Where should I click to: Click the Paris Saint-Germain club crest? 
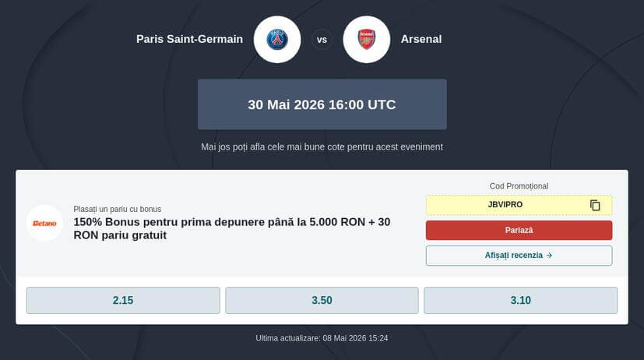pos(277,40)
